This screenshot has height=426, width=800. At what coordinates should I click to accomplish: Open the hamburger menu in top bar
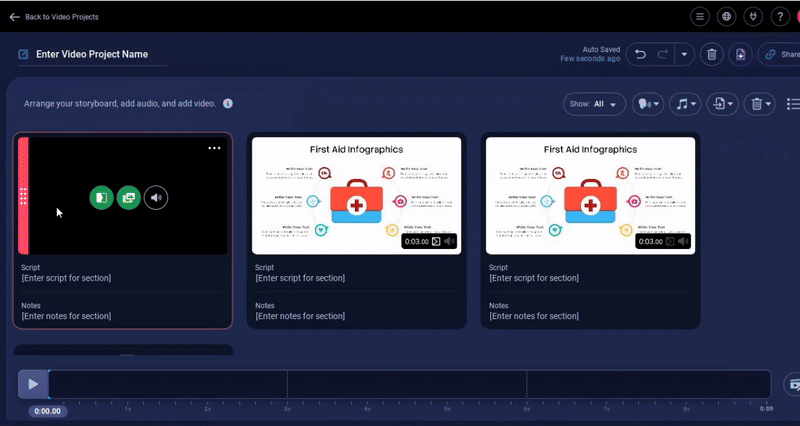(699, 17)
